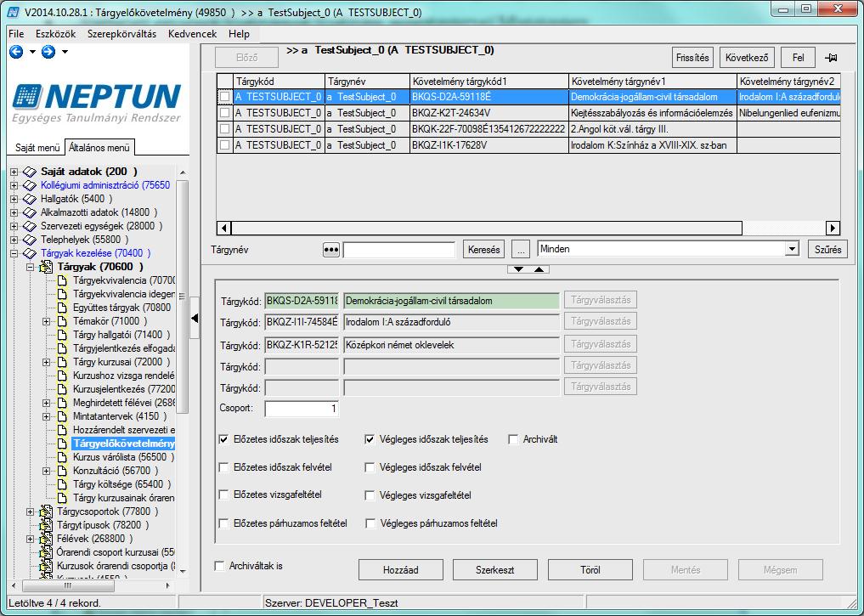Tick the checkbox of the BKQZ-I1K-17628V row
The width and height of the screenshot is (864, 616).
tap(225, 145)
